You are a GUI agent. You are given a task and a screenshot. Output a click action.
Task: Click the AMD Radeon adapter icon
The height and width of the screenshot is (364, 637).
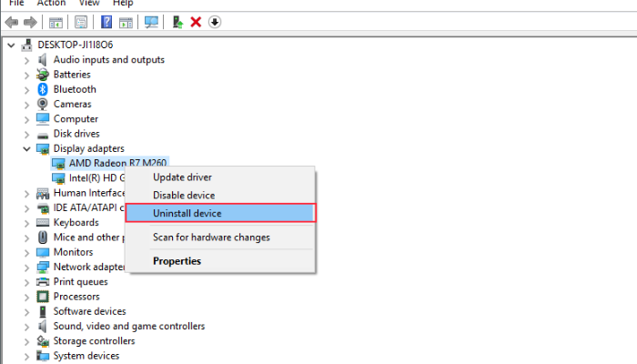pyautogui.click(x=58, y=164)
